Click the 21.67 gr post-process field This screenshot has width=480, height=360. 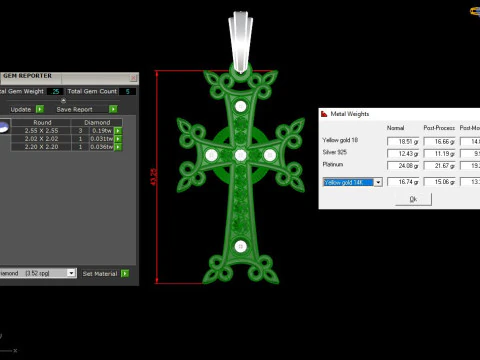point(439,166)
